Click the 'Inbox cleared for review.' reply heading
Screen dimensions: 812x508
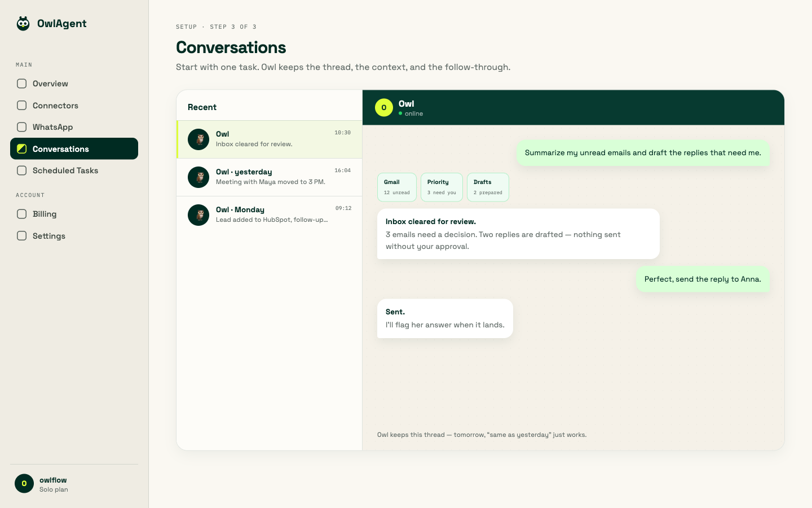point(431,222)
